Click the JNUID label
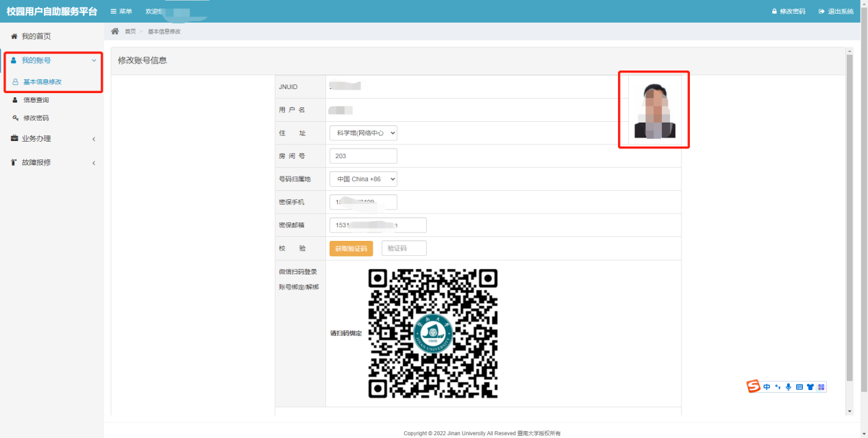Viewport: 868px width, 438px height. 288,87
